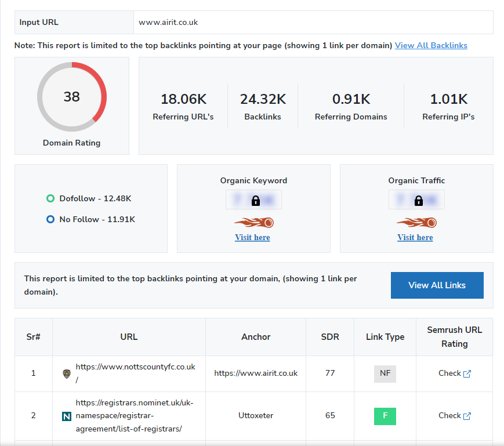Select the Dofollow legend circle
Image resolution: width=504 pixels, height=446 pixels.
50,199
